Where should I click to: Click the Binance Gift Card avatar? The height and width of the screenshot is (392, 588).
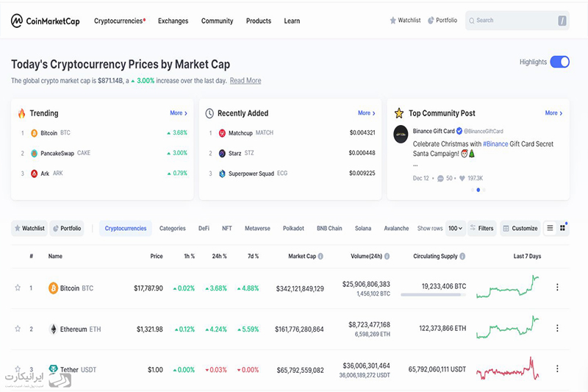click(x=401, y=134)
